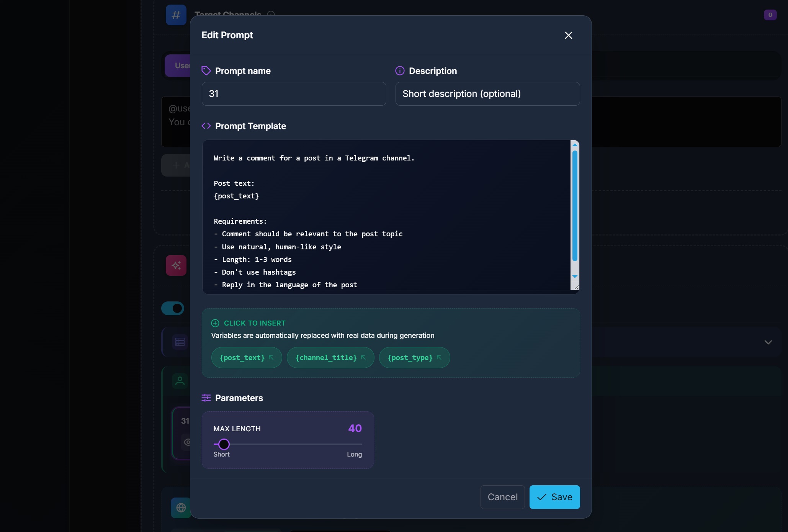This screenshot has height=532, width=788.
Task: Toggle the blue switch in the background page
Action: pyautogui.click(x=173, y=308)
